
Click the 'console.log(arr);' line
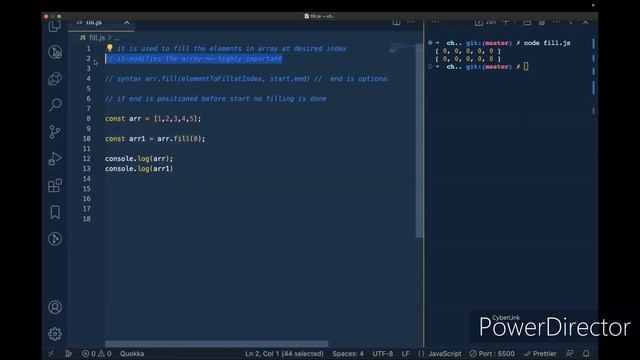point(139,159)
